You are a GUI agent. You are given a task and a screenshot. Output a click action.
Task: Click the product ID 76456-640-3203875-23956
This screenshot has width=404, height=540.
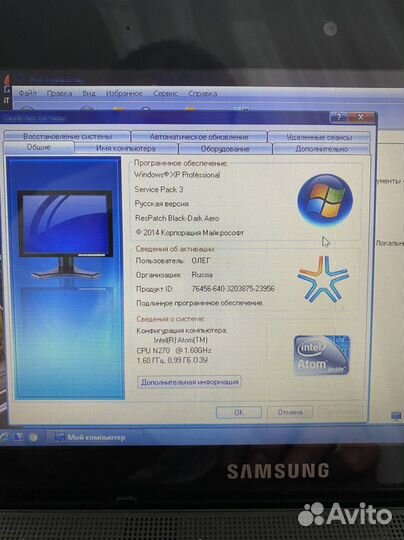[x=233, y=289]
